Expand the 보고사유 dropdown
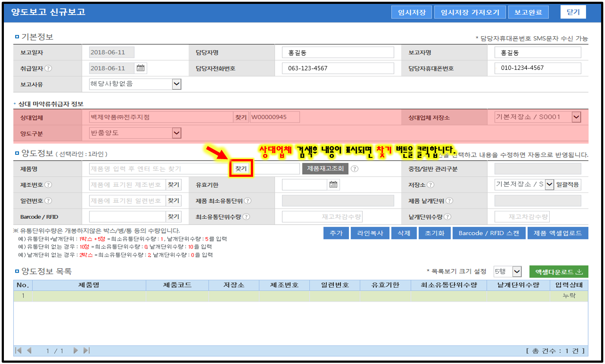Image resolution: width=605 pixels, height=364 pixels. pyautogui.click(x=176, y=84)
